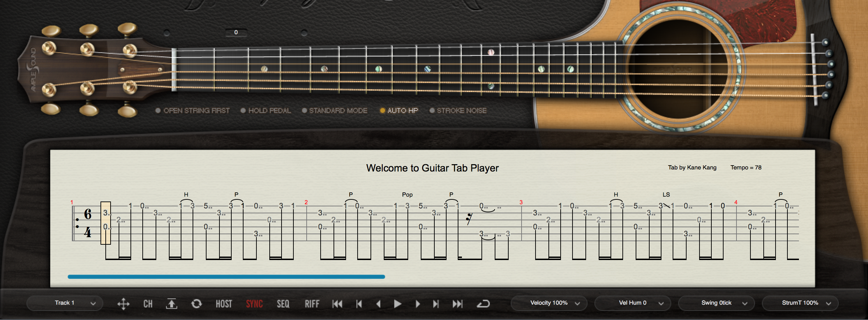
Task: Select the CH channel icon
Action: 148,303
